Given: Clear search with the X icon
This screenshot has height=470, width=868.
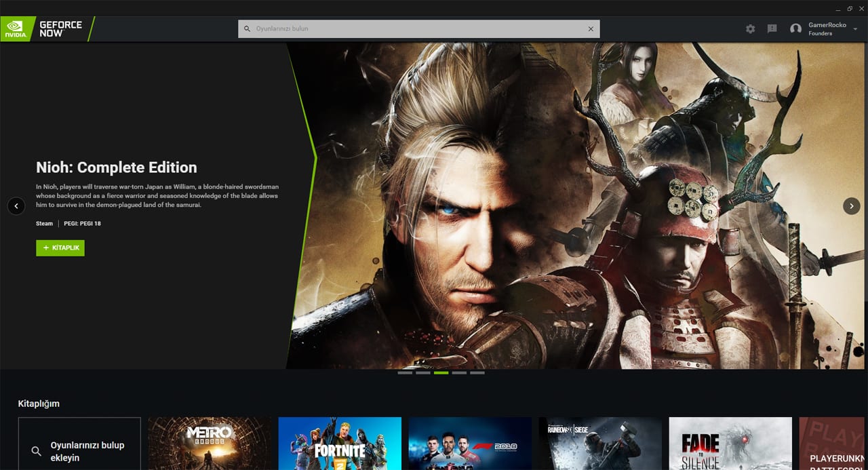Looking at the screenshot, I should 591,29.
